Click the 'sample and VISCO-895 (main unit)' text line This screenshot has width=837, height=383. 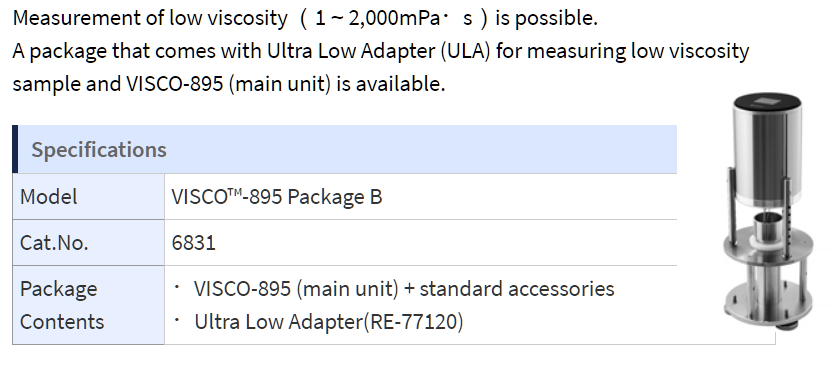click(228, 84)
